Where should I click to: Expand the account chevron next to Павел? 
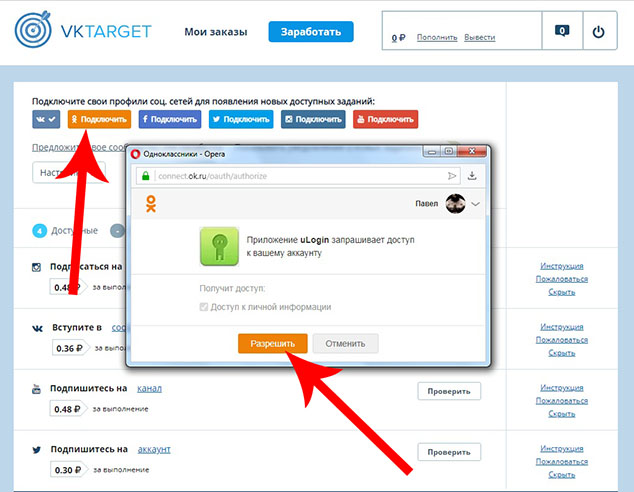coord(476,203)
